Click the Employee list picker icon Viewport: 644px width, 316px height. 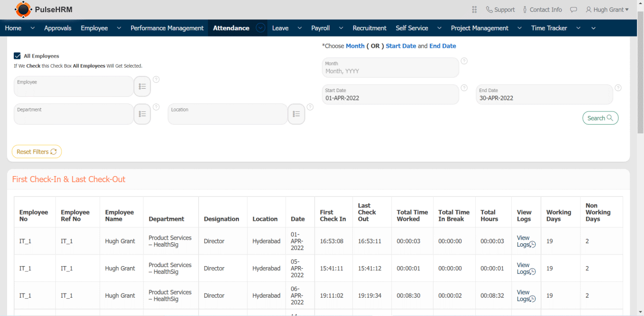pyautogui.click(x=142, y=87)
